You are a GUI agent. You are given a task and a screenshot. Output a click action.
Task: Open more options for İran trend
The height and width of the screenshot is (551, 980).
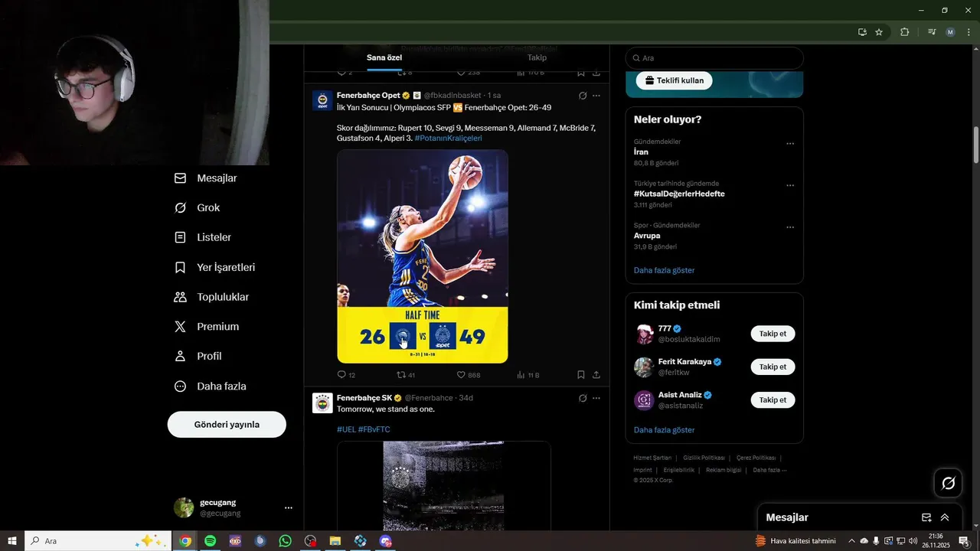790,144
